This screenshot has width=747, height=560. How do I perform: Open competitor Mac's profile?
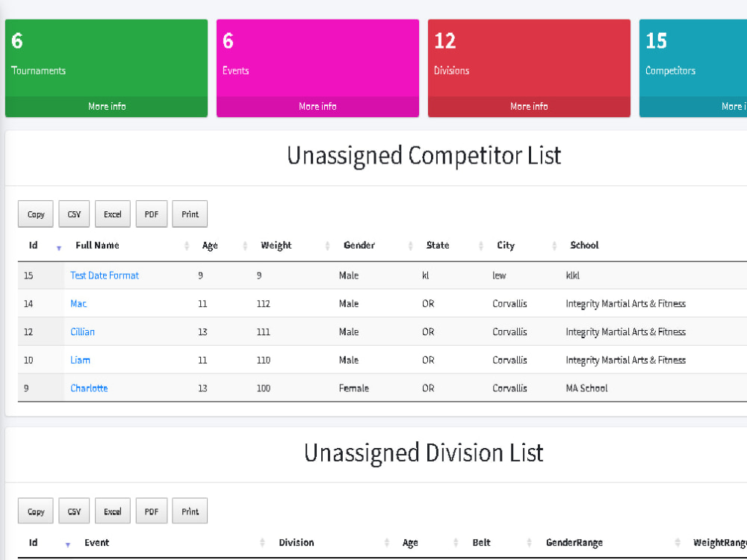[x=78, y=303]
